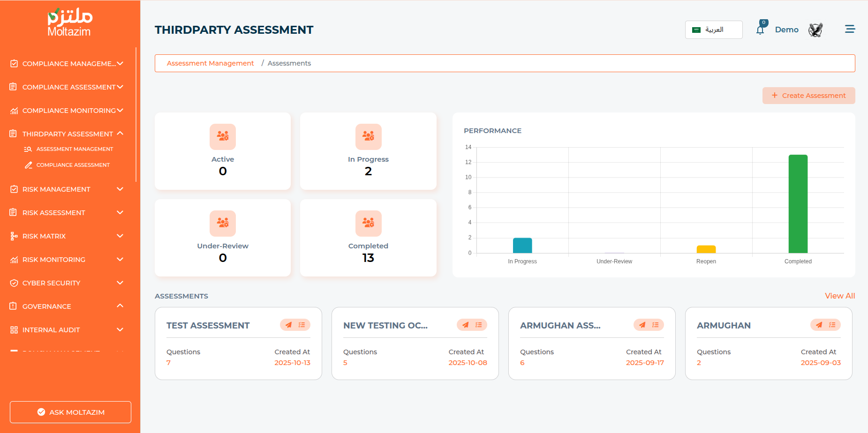Click list icon on ARMUGHAN card

(x=832, y=325)
